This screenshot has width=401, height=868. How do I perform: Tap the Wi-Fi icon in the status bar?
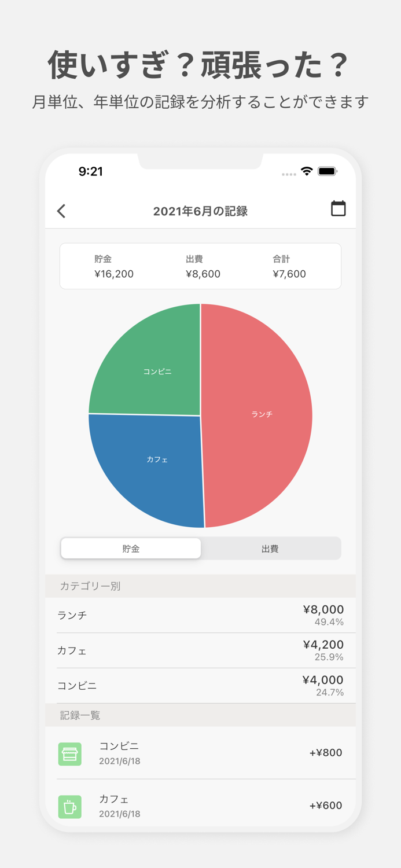(x=305, y=171)
